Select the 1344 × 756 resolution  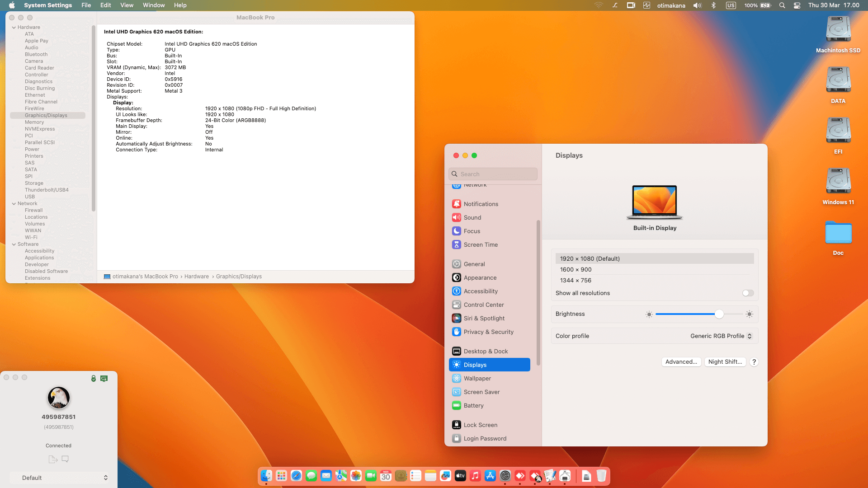(x=576, y=280)
